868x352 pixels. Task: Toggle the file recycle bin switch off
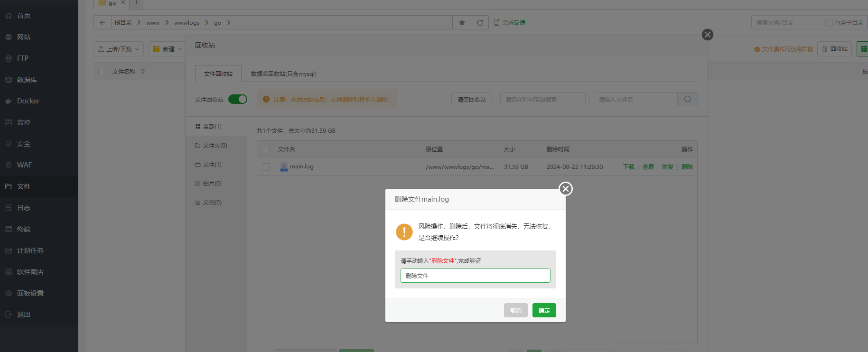click(238, 99)
